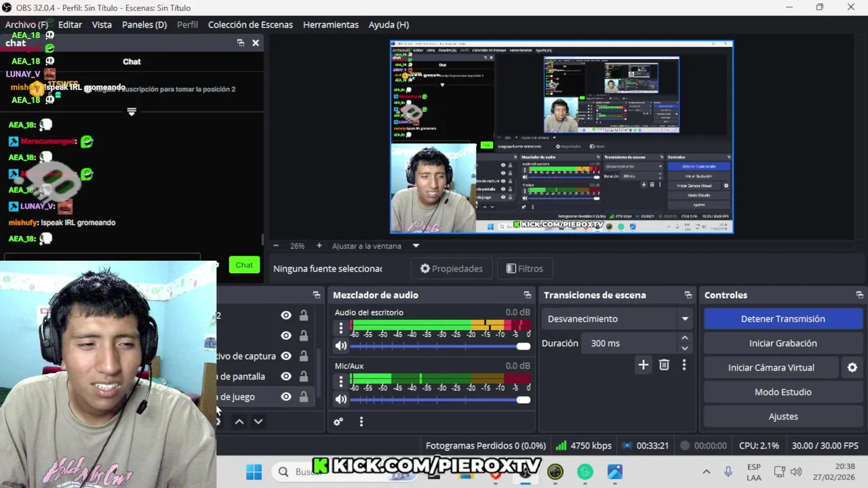Open the Windows Start menu
The width and height of the screenshot is (868, 488).
pos(254,472)
